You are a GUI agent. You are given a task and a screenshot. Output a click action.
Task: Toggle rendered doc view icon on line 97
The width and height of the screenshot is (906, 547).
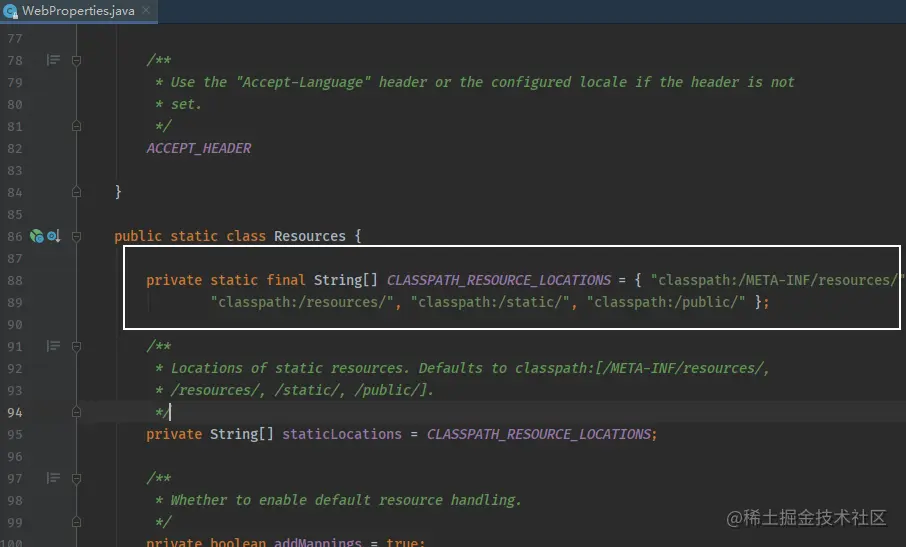click(x=53, y=478)
